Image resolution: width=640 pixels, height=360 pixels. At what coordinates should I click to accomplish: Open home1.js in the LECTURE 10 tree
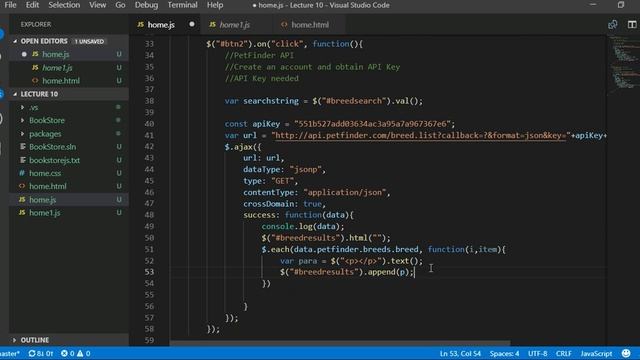(44, 213)
